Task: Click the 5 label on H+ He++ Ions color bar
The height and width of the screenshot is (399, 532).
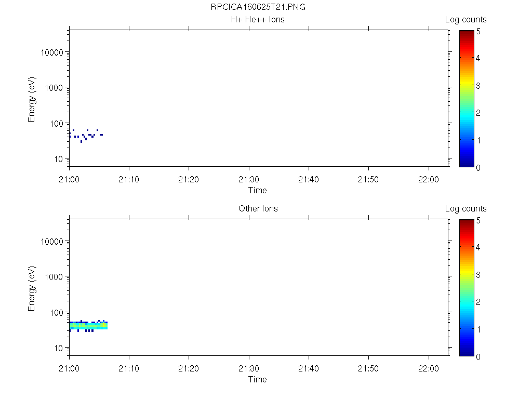Action: coord(478,32)
